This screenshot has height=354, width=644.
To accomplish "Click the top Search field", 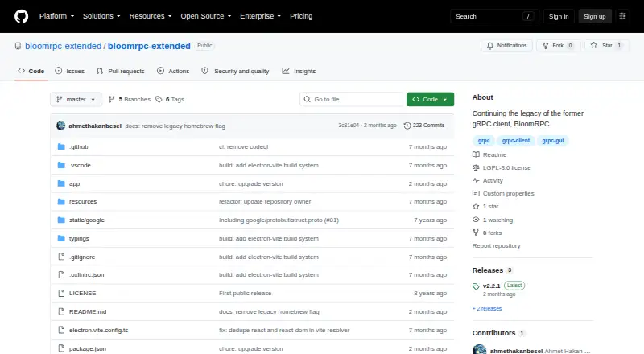I will coord(494,16).
